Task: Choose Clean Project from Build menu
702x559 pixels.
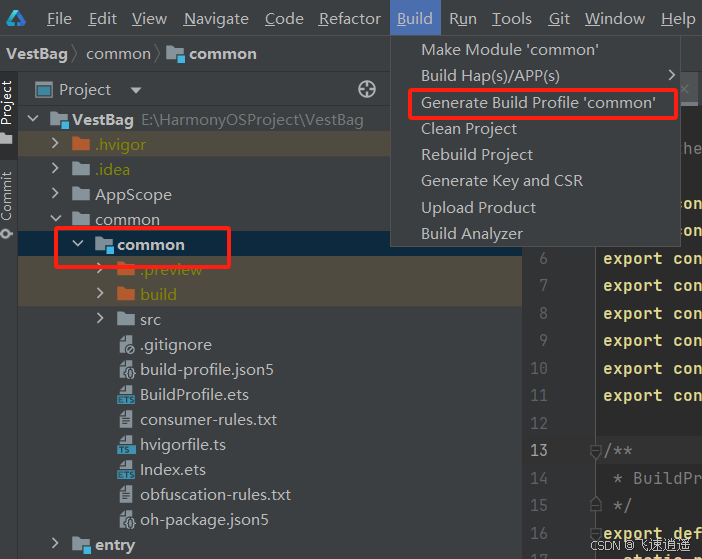Action: pos(535,129)
